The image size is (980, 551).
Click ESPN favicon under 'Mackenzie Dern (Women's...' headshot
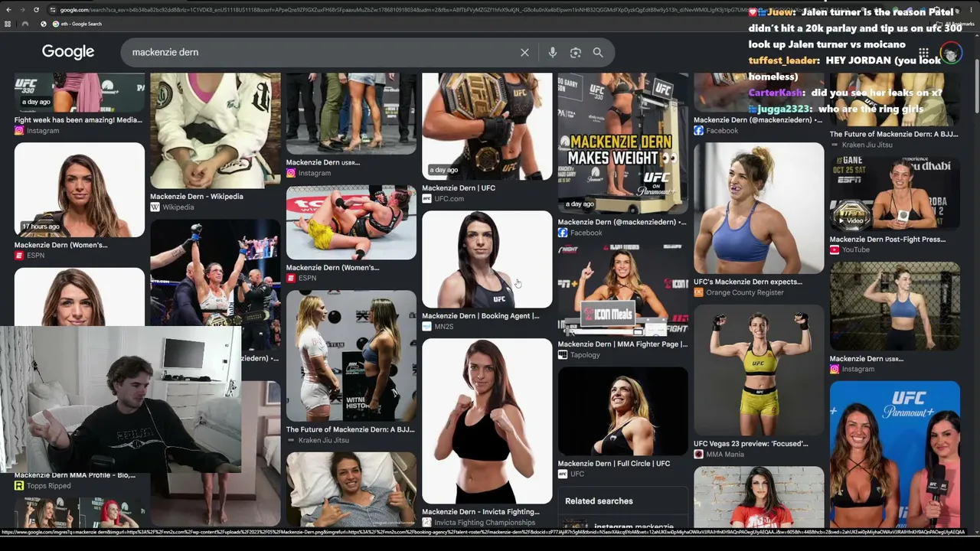point(19,256)
